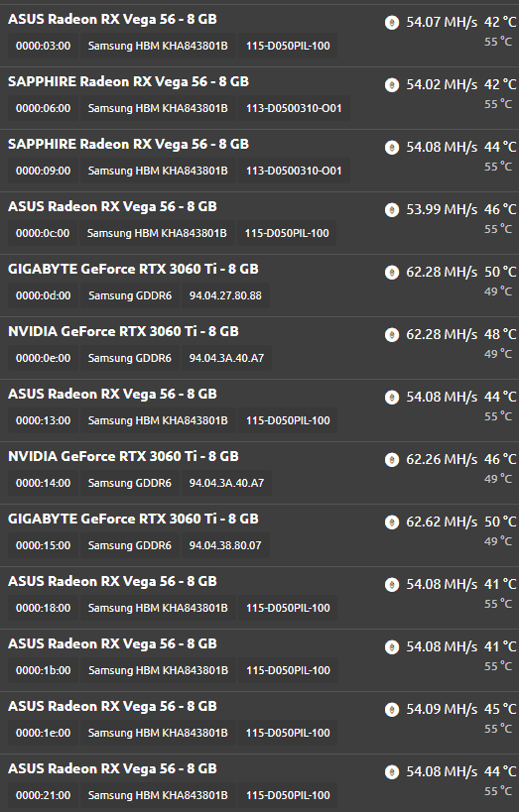This screenshot has height=812, width=519.
Task: Click BIOS version badge 94.04.38.80.07
Action: pos(225,545)
